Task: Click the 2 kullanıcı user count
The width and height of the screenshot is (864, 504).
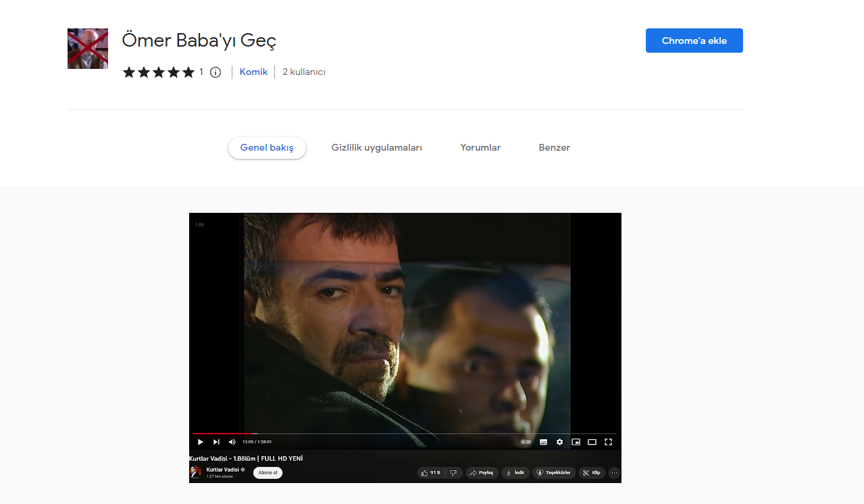Action: pos(304,72)
